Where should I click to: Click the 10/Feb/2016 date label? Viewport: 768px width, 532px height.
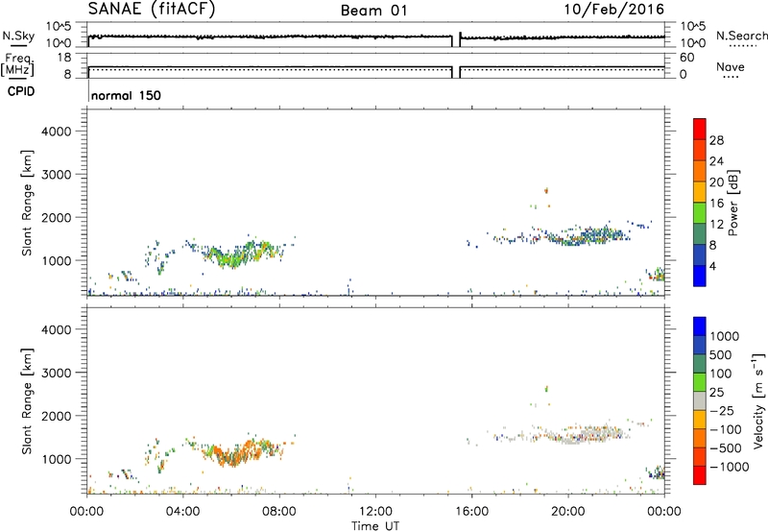click(613, 10)
